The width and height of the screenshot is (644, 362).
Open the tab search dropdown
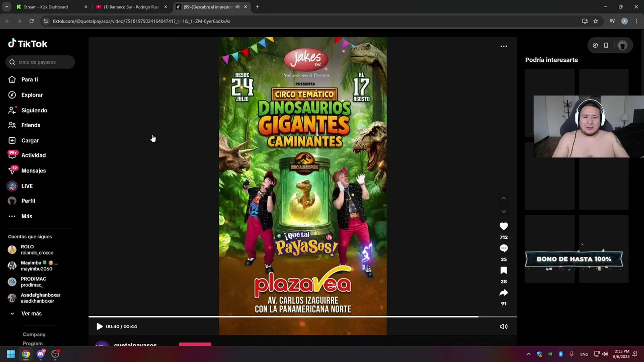point(7,7)
